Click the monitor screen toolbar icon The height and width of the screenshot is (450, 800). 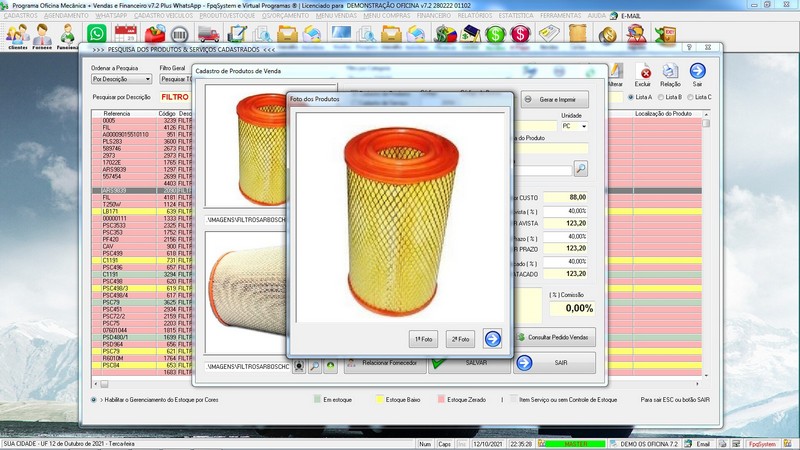[x=341, y=33]
